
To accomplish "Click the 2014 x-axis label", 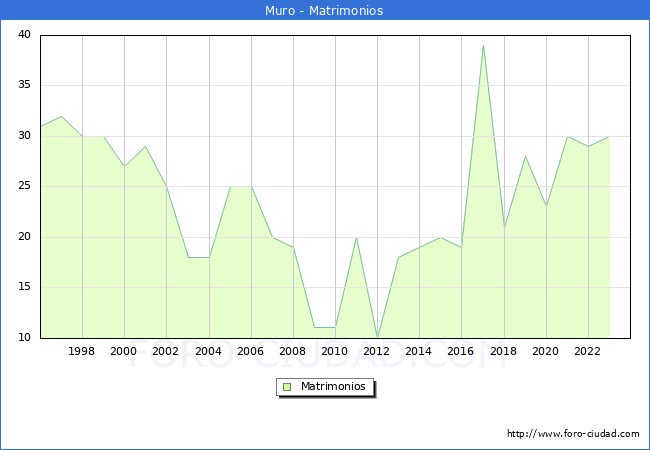I will [419, 352].
